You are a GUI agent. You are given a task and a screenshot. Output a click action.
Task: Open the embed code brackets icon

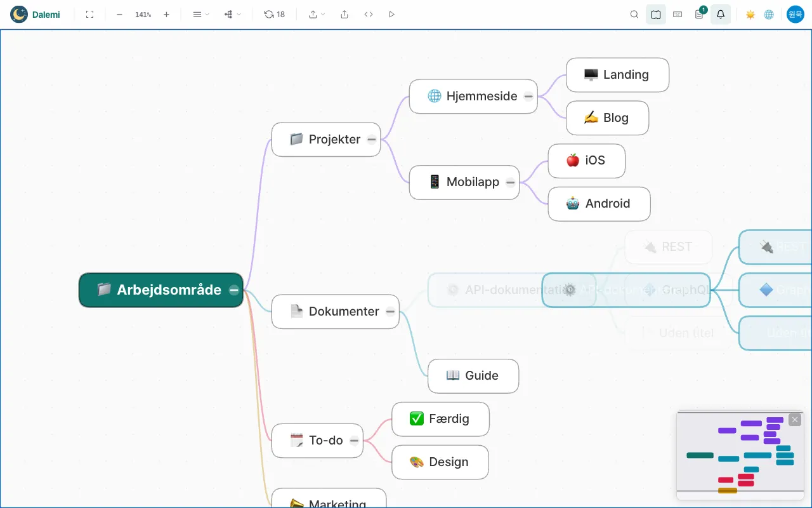coord(369,14)
